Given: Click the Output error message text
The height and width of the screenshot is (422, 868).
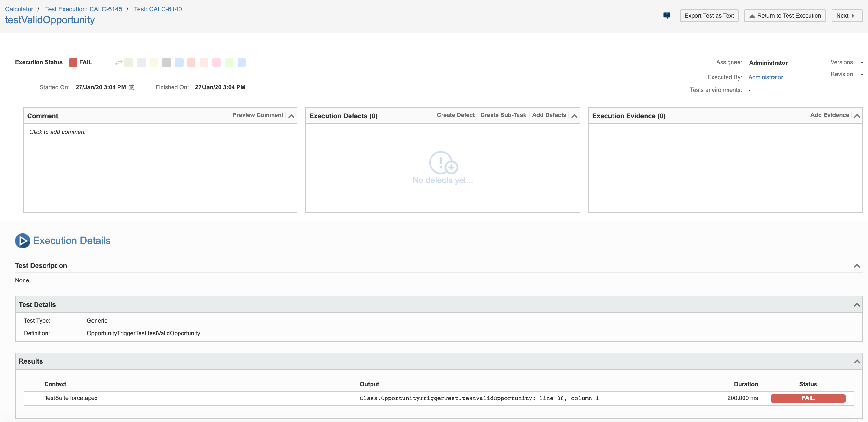Looking at the screenshot, I should [479, 398].
